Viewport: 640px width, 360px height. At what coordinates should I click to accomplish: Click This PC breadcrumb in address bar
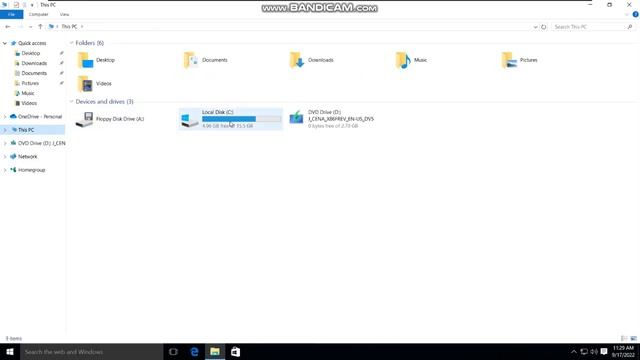[x=69, y=27]
